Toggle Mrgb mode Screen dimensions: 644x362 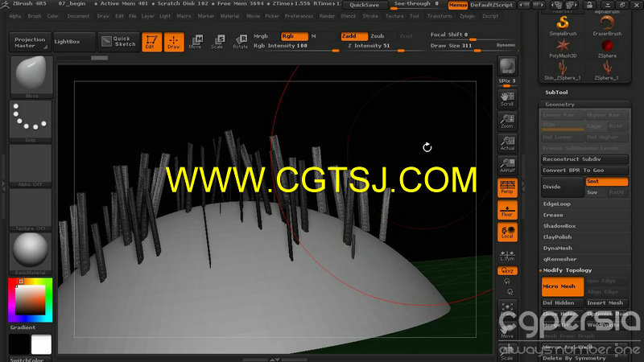[x=261, y=36]
